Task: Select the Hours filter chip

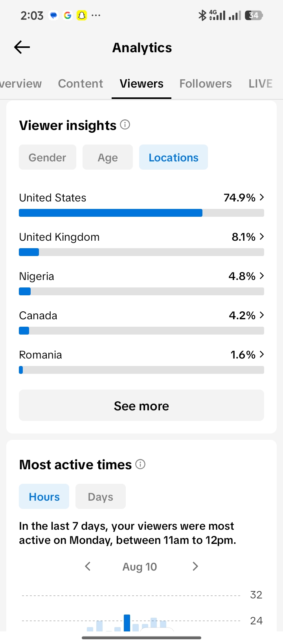Action: point(44,496)
